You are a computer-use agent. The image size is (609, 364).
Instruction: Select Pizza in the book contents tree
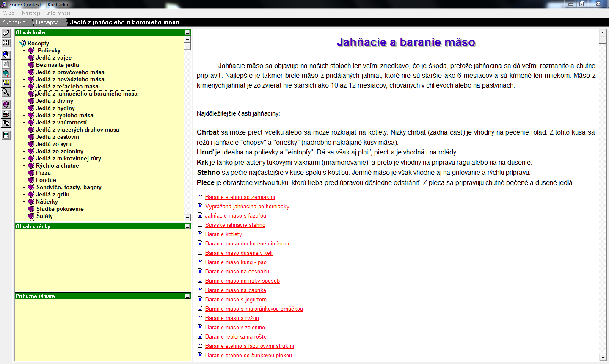(43, 173)
